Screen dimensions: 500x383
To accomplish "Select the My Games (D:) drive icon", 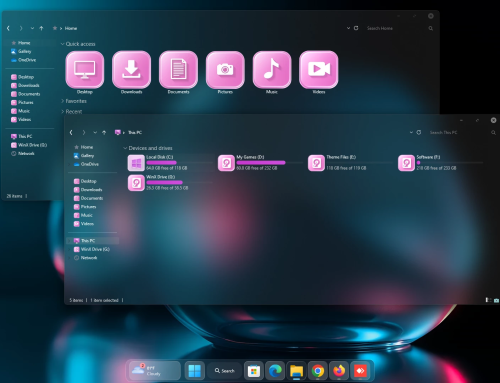I will [x=226, y=163].
